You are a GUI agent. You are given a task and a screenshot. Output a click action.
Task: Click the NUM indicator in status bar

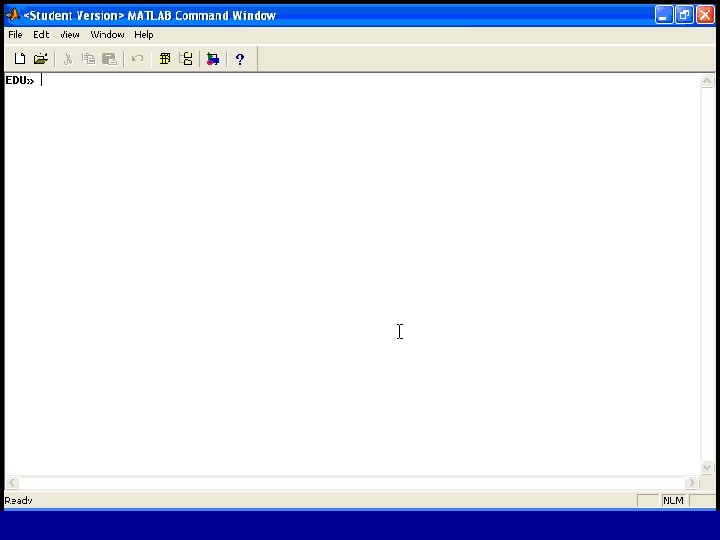673,501
